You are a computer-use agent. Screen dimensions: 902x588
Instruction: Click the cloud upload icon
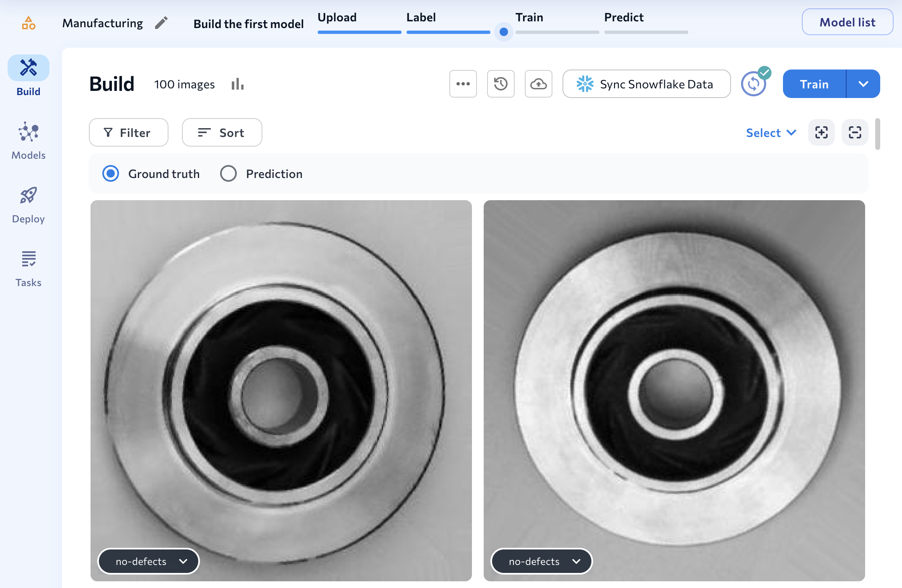pyautogui.click(x=538, y=84)
